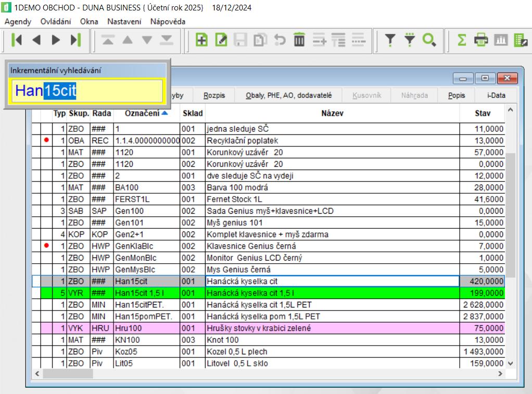Click the Sklad column header
Image resolution: width=532 pixels, height=394 pixels.
point(193,113)
